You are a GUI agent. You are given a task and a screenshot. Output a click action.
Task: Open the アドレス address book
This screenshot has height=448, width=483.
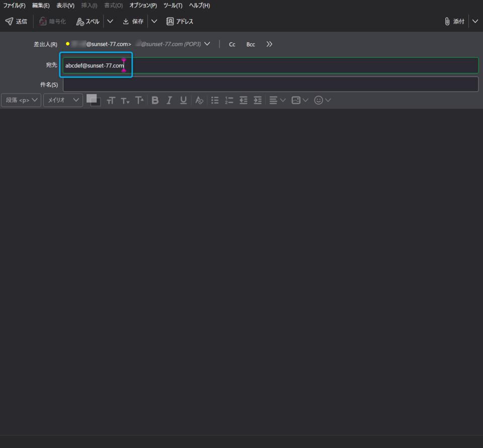tap(180, 22)
